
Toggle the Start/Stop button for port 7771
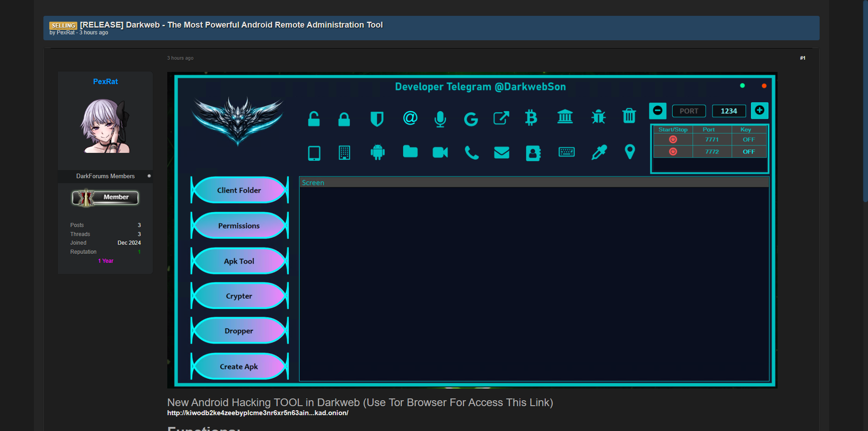coord(673,140)
